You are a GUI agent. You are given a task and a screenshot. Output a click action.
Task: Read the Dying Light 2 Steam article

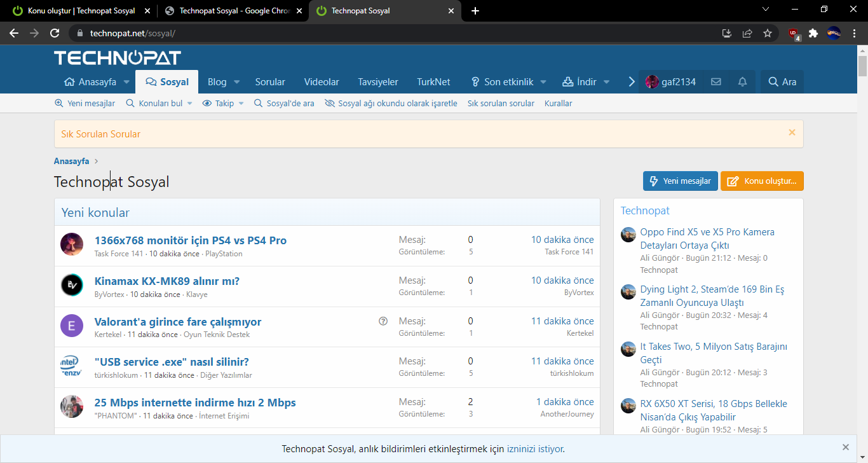click(712, 296)
